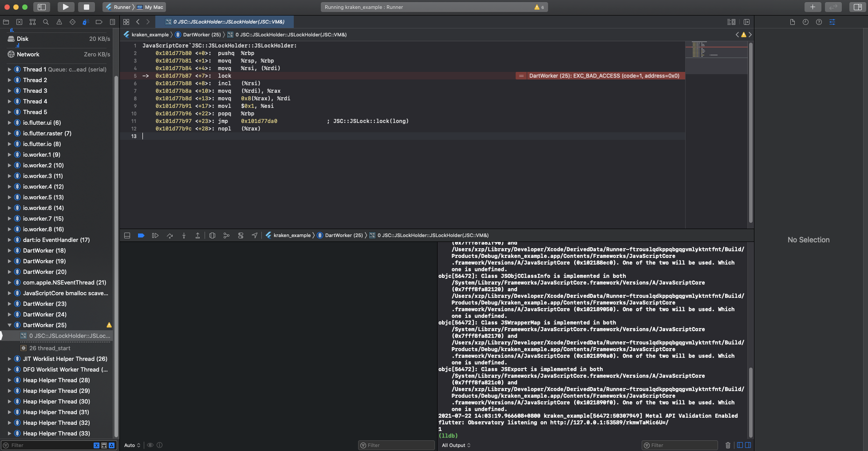Hide the debug area pane
The height and width of the screenshot is (451, 868).
pyautogui.click(x=126, y=235)
